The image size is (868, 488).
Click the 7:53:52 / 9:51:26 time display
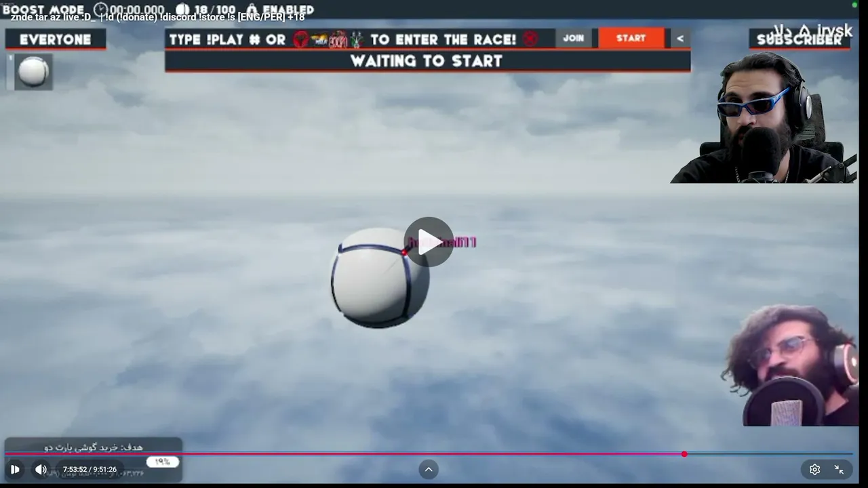pyautogui.click(x=90, y=469)
